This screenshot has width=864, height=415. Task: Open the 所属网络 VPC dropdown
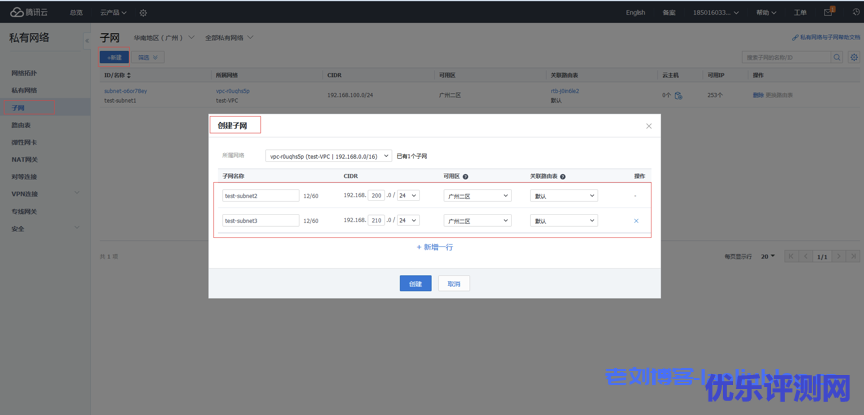point(328,156)
